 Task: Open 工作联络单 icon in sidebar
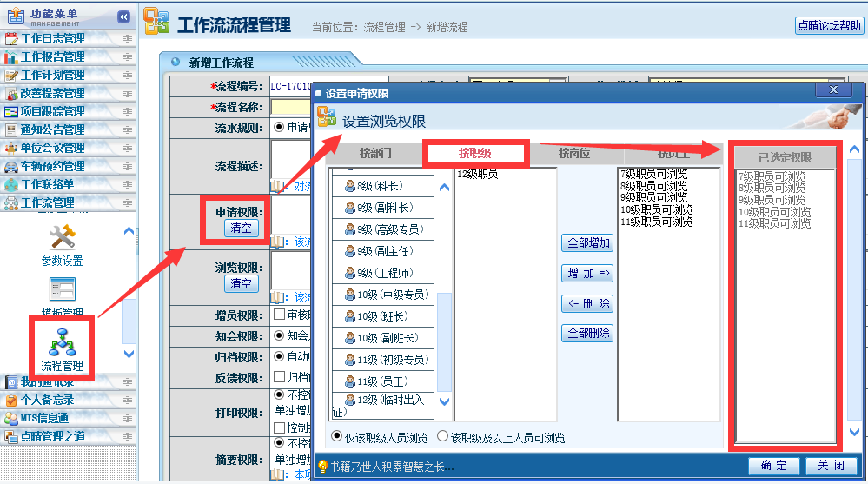tap(11, 184)
